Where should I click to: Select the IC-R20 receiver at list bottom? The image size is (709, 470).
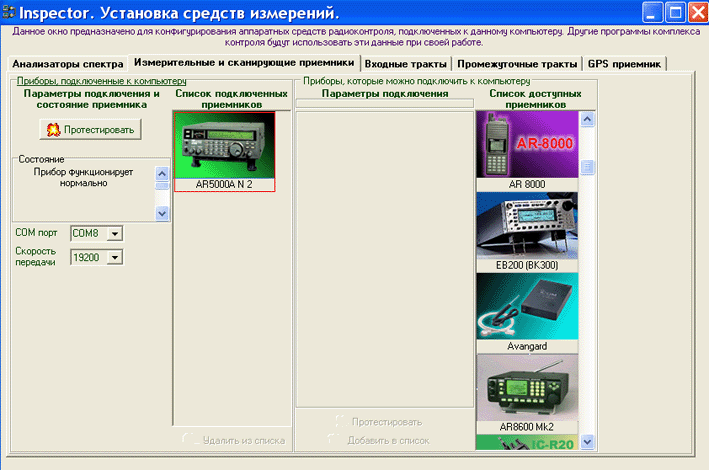pos(527,442)
